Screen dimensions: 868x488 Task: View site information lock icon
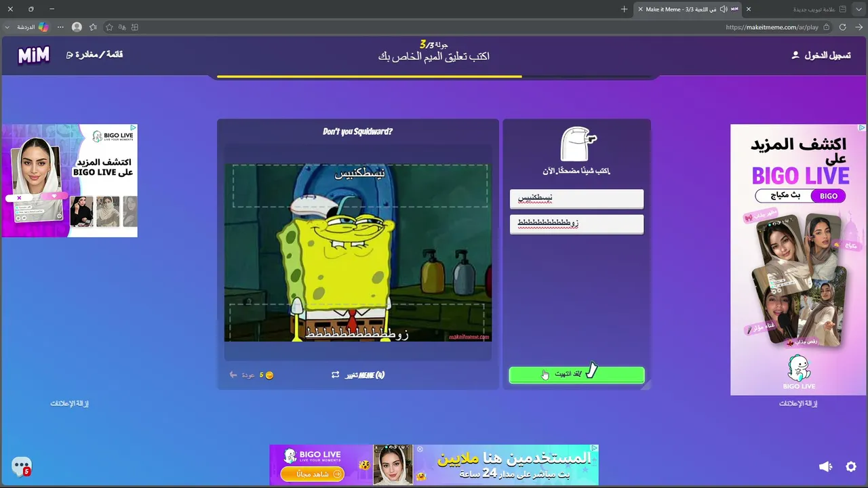[x=826, y=27]
